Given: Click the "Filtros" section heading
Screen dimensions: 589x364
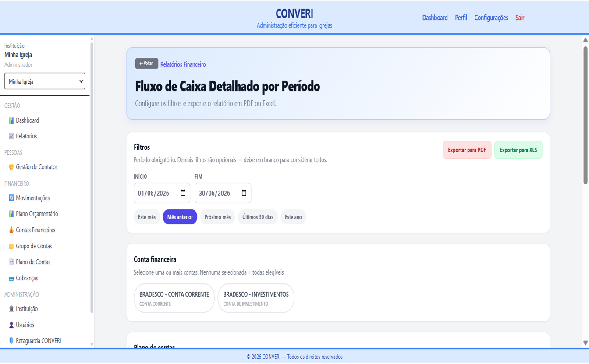Looking at the screenshot, I should 142,147.
